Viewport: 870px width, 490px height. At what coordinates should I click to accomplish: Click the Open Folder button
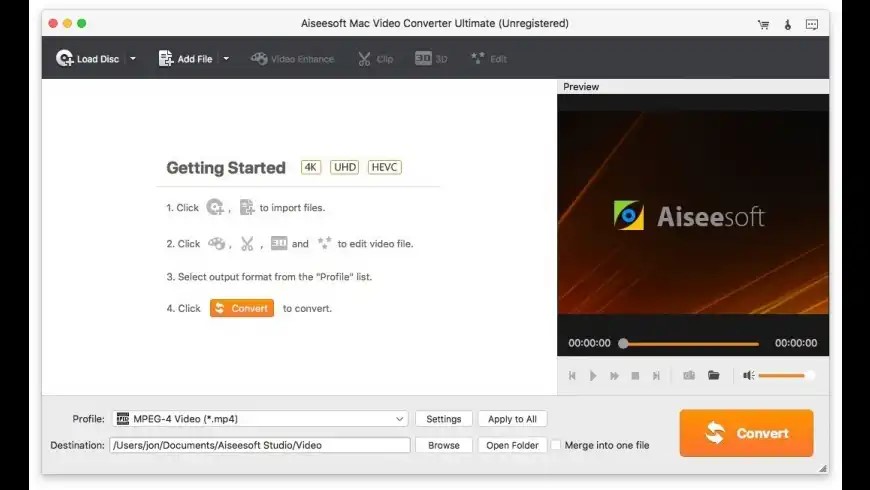tap(512, 445)
